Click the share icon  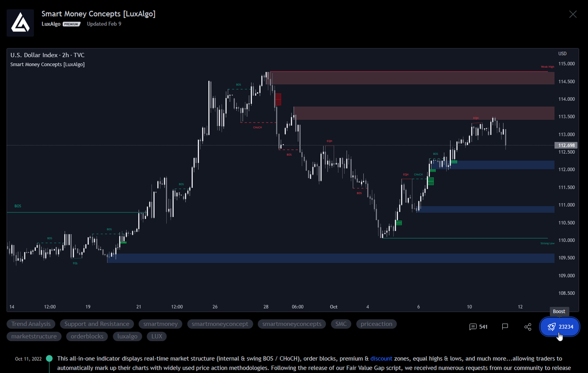(528, 326)
